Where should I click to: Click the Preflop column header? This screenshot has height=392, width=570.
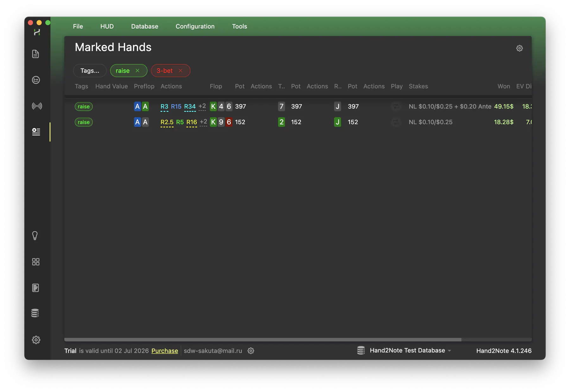coord(144,86)
